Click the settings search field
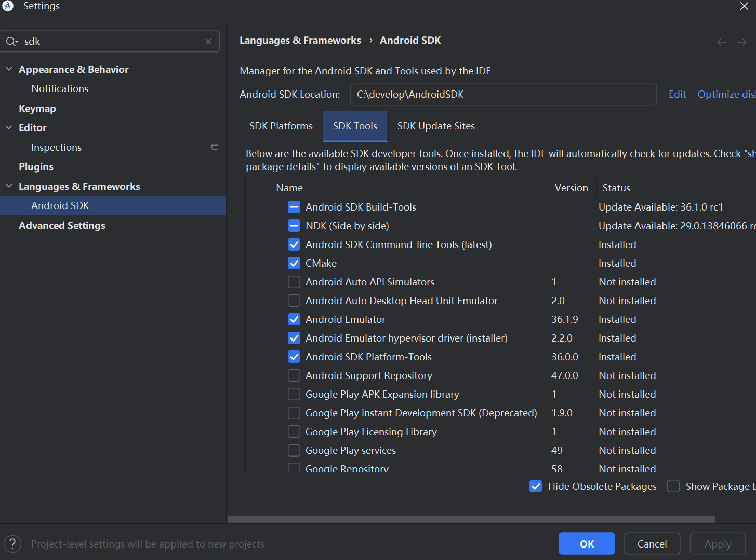The width and height of the screenshot is (756, 560). [x=110, y=42]
